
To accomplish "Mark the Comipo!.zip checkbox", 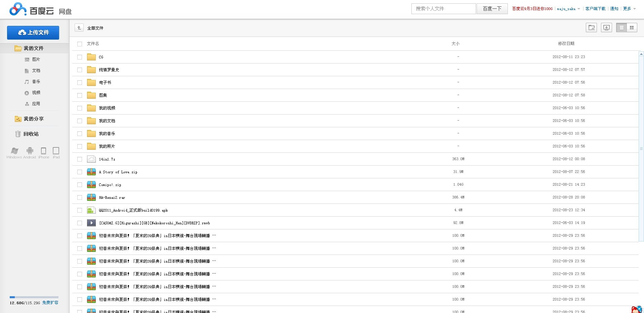I will [80, 185].
